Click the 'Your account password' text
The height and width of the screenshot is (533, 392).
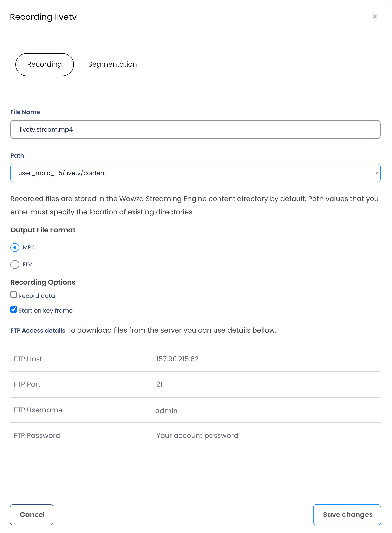(197, 435)
